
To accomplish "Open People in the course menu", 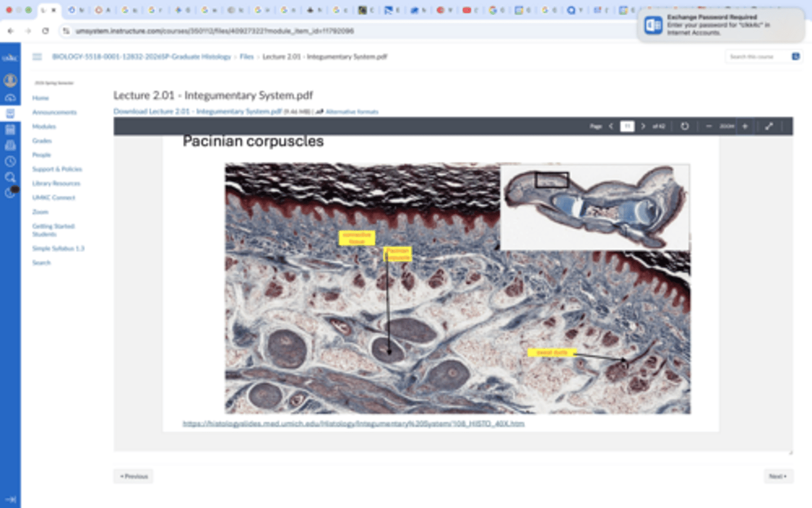I will click(x=42, y=155).
